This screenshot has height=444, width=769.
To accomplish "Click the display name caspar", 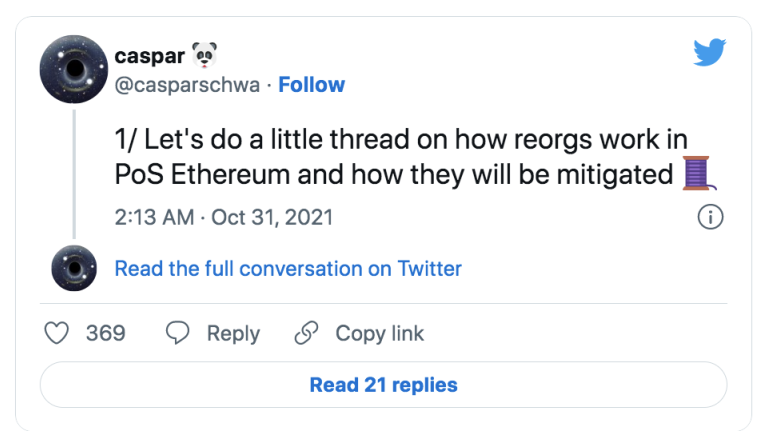I will click(x=150, y=56).
